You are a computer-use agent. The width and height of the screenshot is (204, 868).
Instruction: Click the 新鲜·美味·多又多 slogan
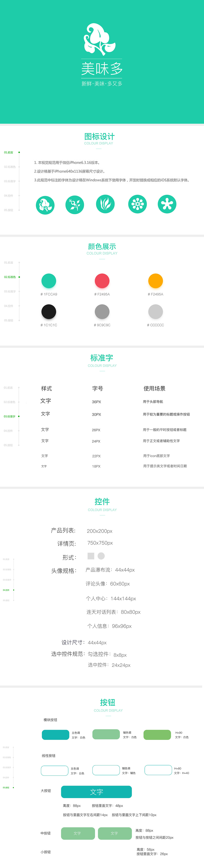point(102,83)
